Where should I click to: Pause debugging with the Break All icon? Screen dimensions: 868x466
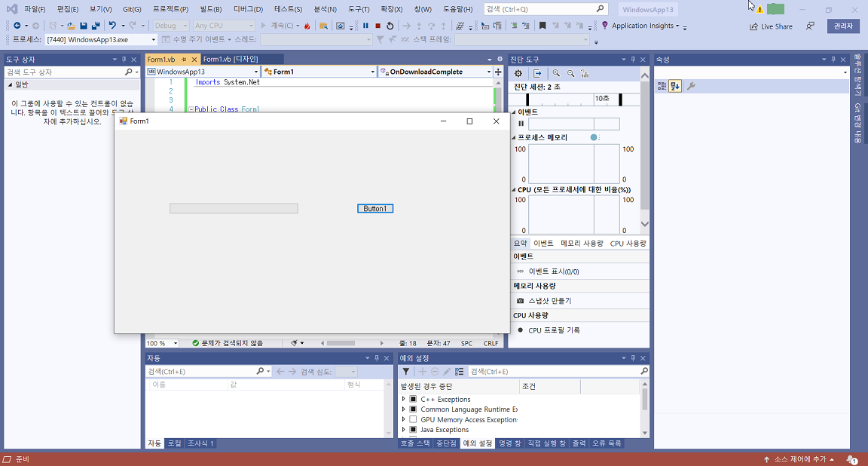tap(365, 26)
